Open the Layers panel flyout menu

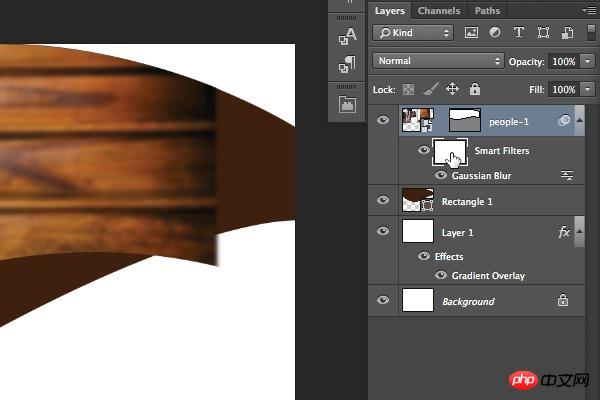590,10
